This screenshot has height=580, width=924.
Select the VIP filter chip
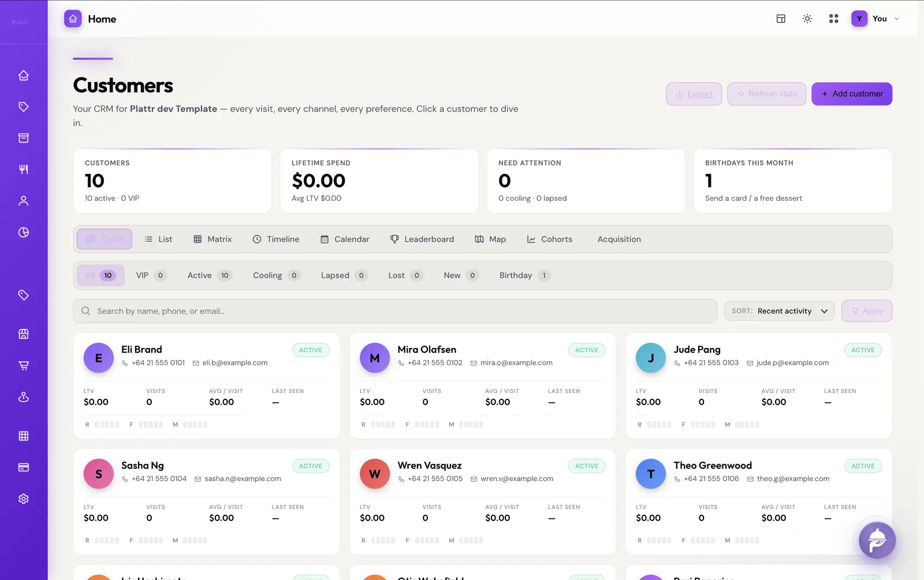[x=151, y=275]
